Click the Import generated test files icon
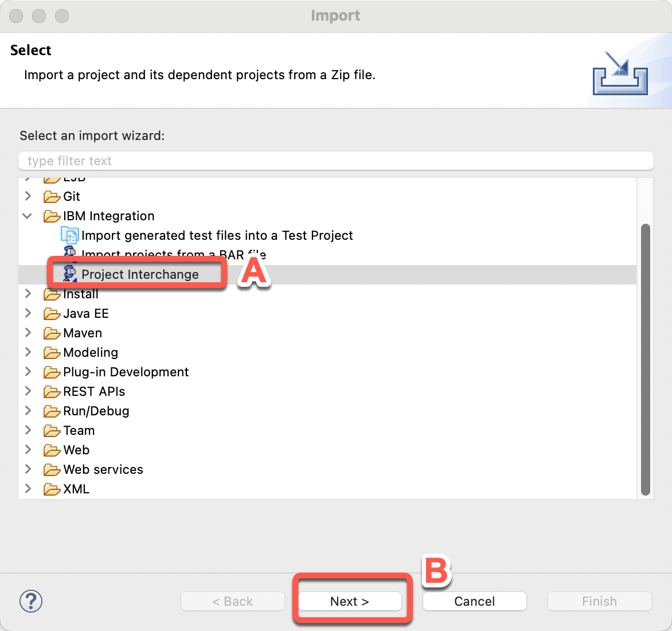The image size is (672, 631). [x=69, y=235]
